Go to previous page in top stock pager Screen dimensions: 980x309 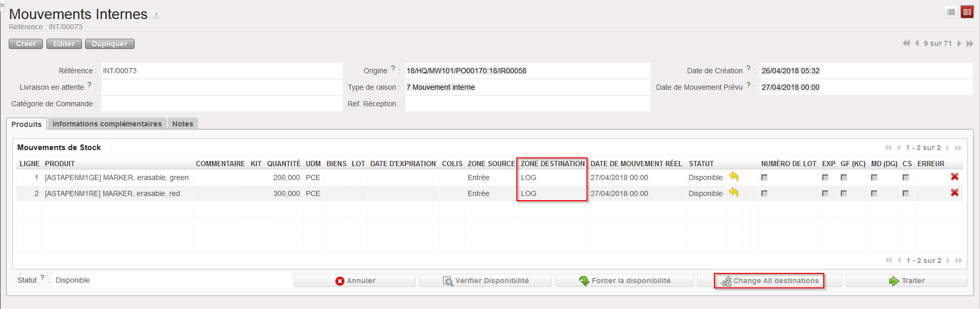[899, 148]
